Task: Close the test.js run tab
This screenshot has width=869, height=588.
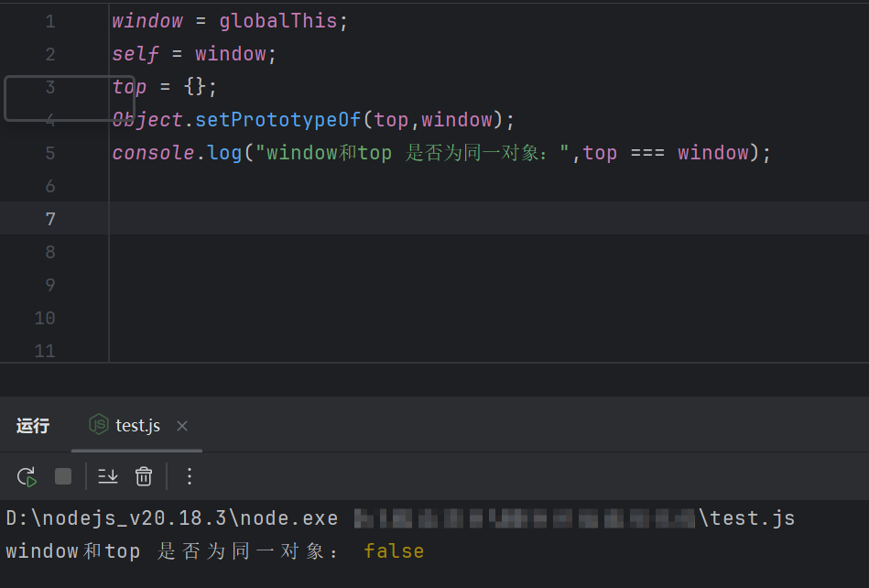Action: click(182, 426)
